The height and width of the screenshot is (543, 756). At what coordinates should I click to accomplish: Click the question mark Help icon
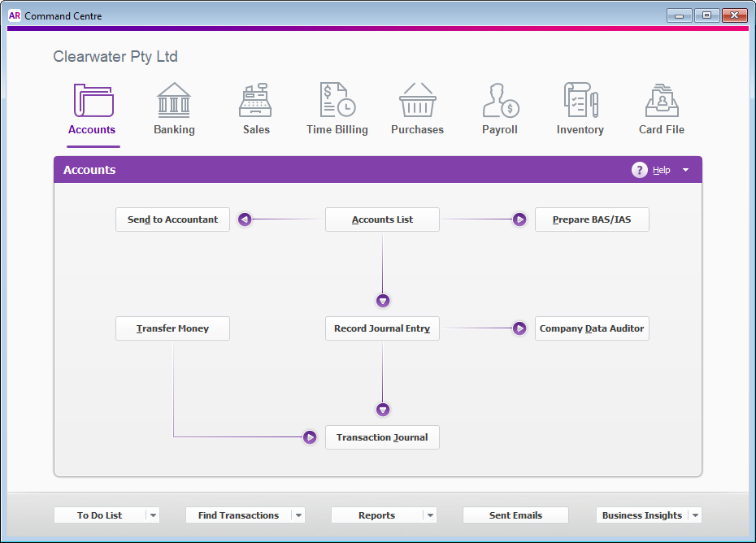point(639,170)
